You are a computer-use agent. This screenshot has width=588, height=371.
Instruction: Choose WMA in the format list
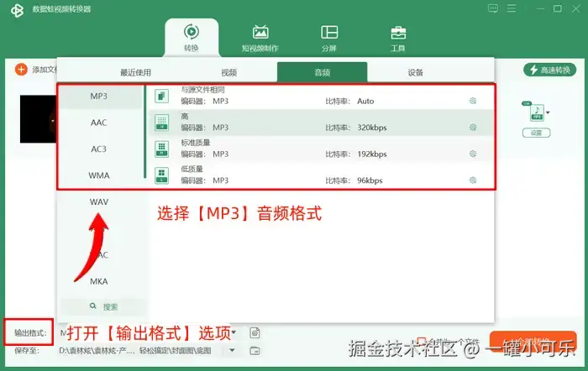(x=98, y=175)
